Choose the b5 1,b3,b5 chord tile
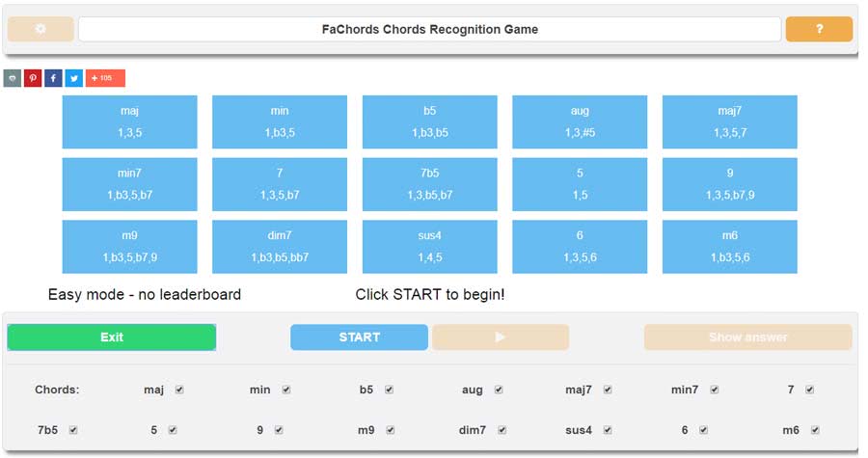Image resolution: width=868 pixels, height=458 pixels. [429, 121]
